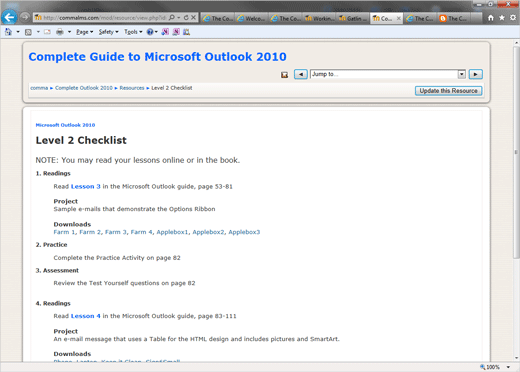Click the 100% zoom level text
This screenshot has width=520, height=372.
coord(493,367)
